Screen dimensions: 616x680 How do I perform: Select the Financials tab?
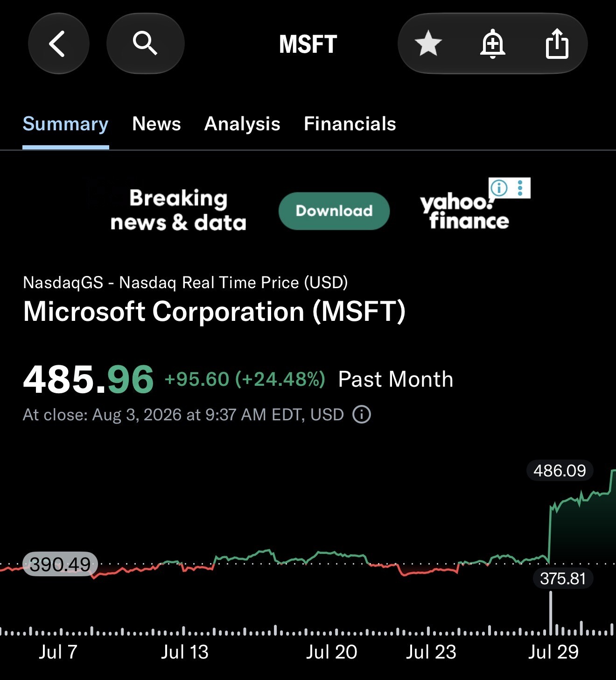tap(350, 124)
